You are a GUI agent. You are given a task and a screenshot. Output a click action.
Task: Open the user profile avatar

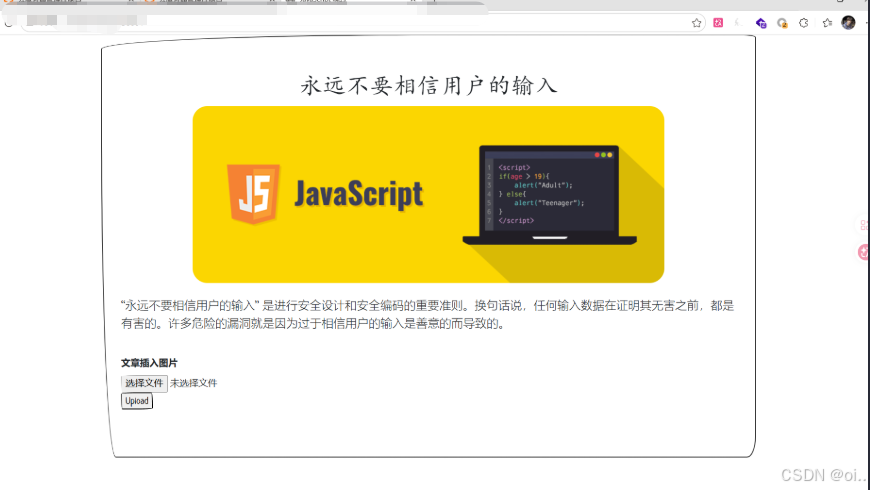click(x=848, y=22)
